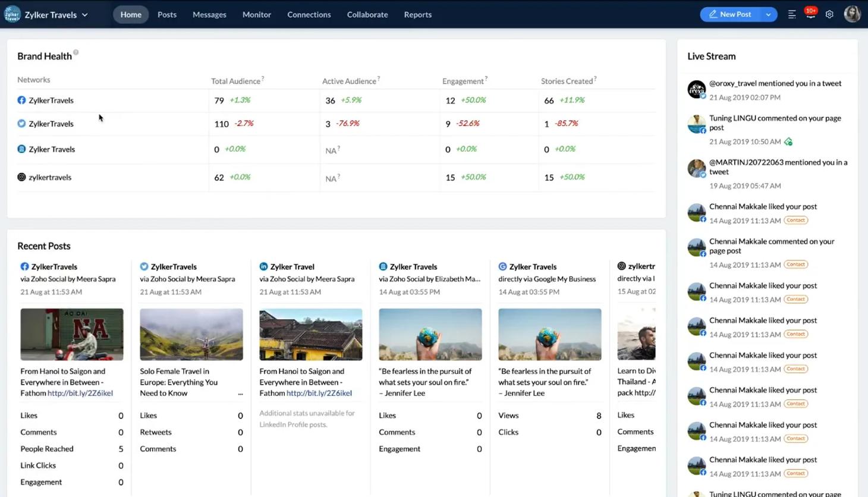Click the green icon next to 10:50 AM
Viewport: 868px width, 497px height.
point(788,141)
